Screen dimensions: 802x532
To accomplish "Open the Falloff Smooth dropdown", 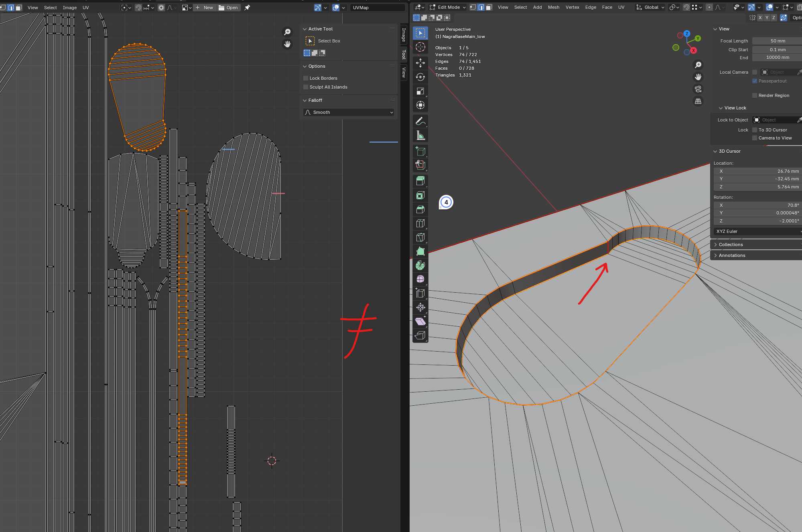I will (349, 112).
